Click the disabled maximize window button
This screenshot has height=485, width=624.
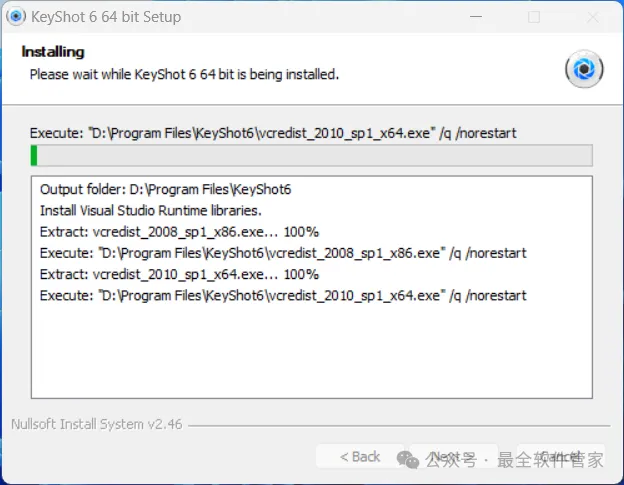pyautogui.click(x=534, y=17)
